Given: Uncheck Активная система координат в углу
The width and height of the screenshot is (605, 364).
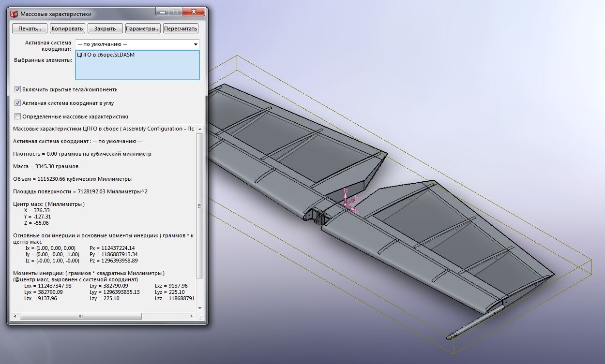Looking at the screenshot, I should tap(18, 103).
